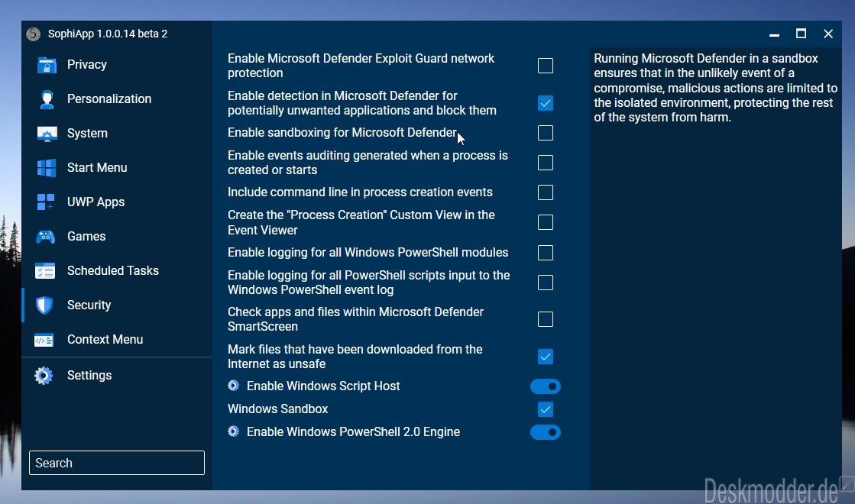Close the SophiApp window
The image size is (855, 504).
(828, 34)
